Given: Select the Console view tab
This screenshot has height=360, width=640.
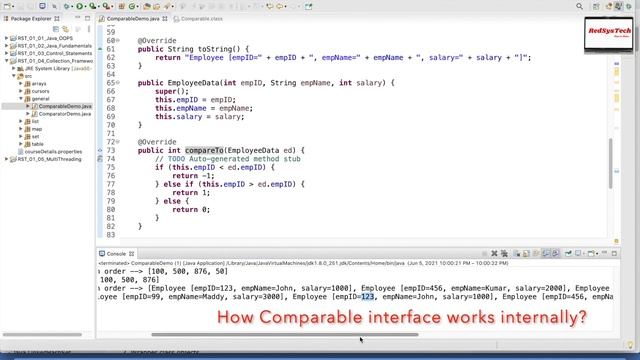Looking at the screenshot, I should 116,253.
